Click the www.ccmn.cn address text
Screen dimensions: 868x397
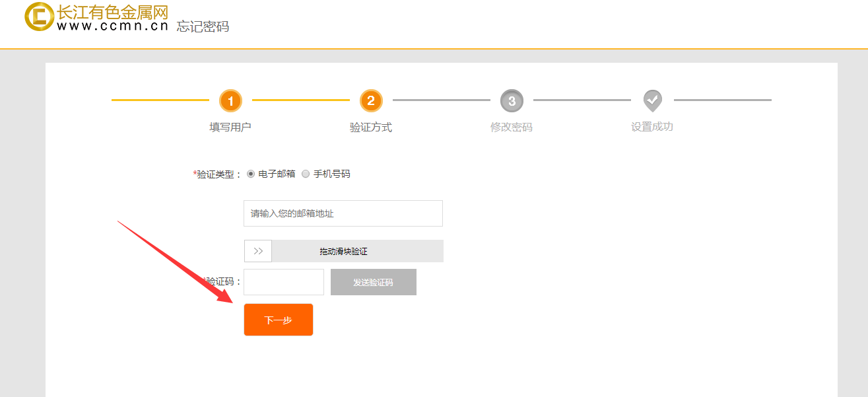[112, 26]
